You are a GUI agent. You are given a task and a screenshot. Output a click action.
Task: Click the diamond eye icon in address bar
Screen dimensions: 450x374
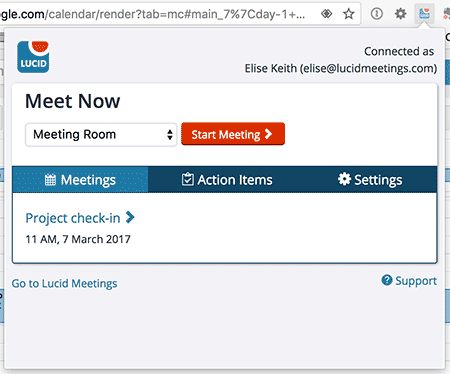pos(327,14)
